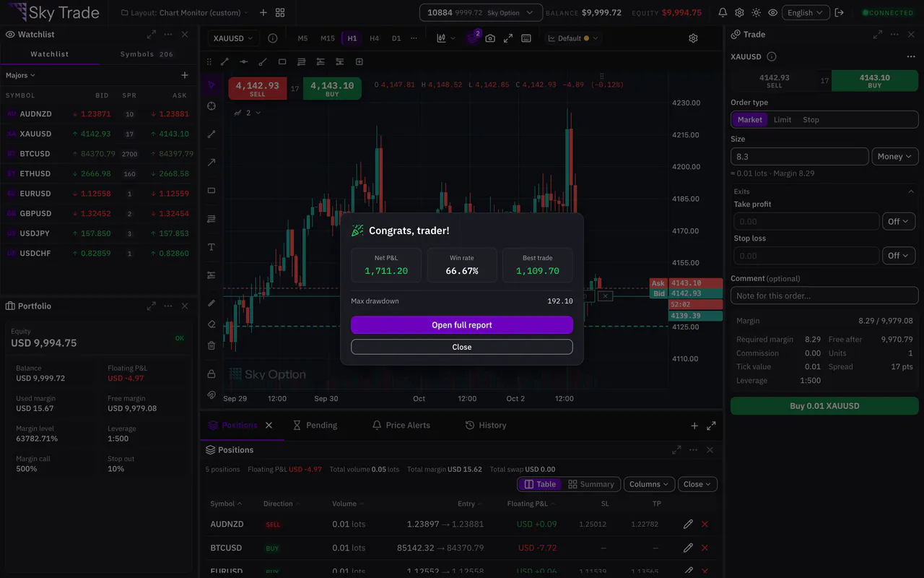Take a chart screenshot with camera icon
The image size is (924, 578).
(490, 38)
